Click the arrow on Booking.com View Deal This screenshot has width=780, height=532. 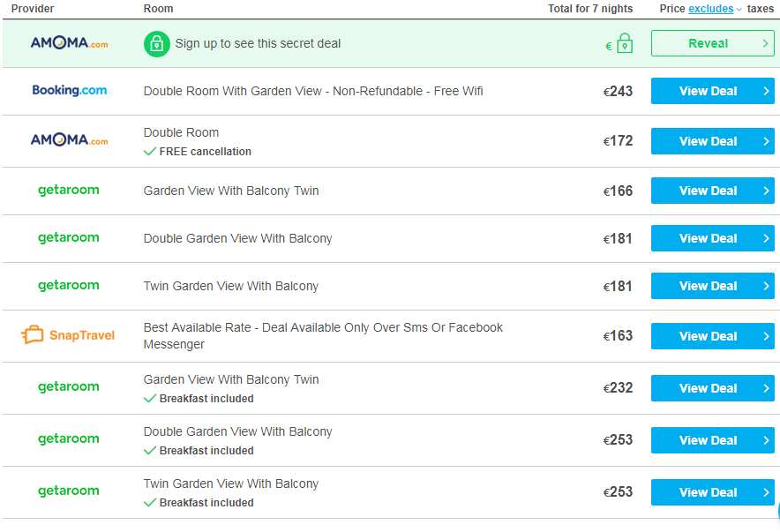766,91
